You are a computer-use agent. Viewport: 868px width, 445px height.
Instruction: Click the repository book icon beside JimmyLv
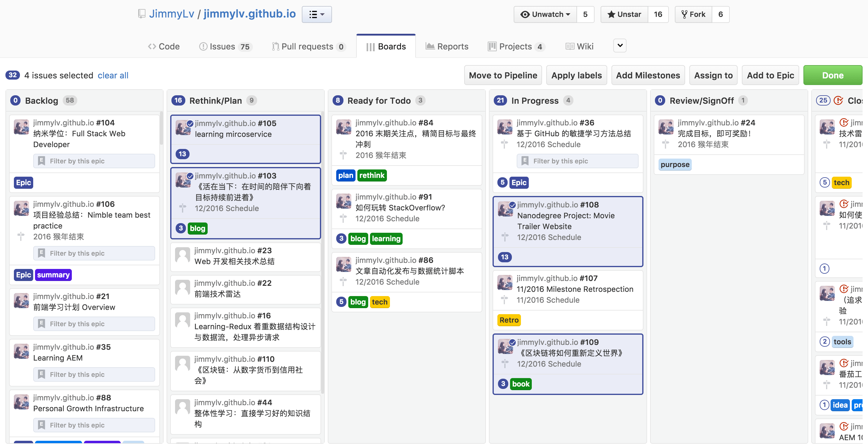tap(142, 14)
